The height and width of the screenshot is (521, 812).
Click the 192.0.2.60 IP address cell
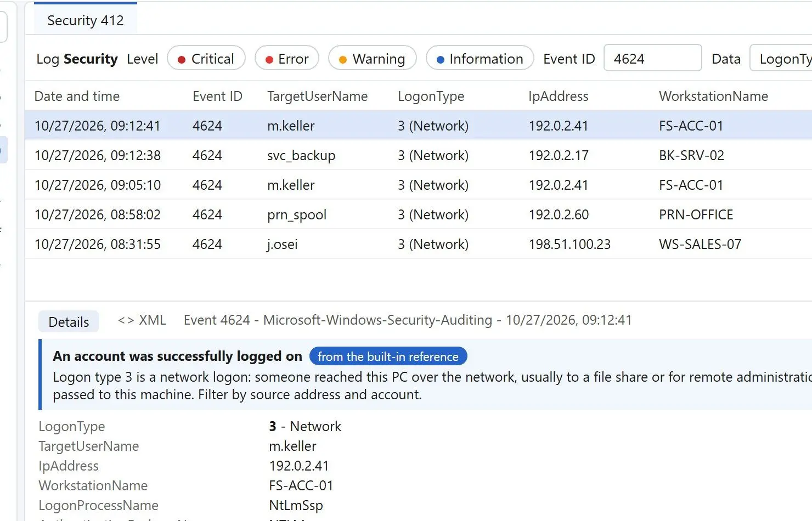pyautogui.click(x=559, y=214)
